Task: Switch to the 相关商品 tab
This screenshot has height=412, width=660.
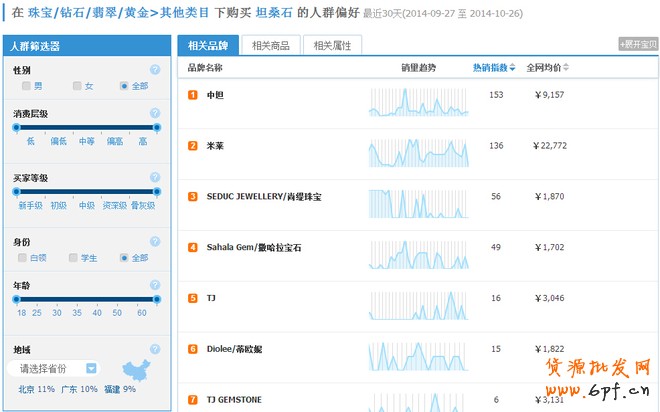Action: pos(271,46)
